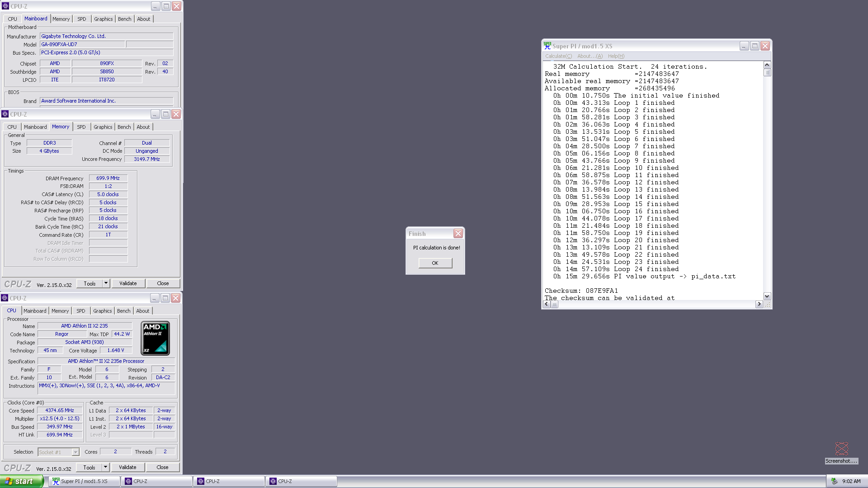Image resolution: width=868 pixels, height=488 pixels.
Task: Open Bench tab in top CPU-Z window
Action: 124,19
